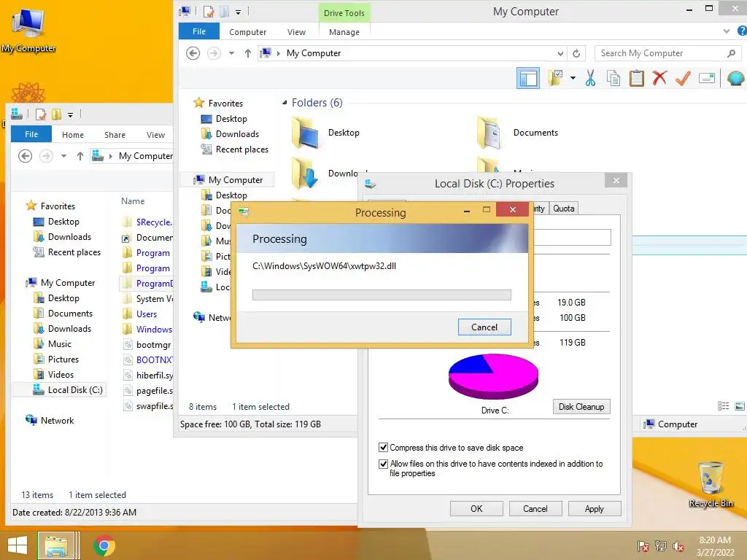Click Cancel in Local Disk Properties

point(535,508)
